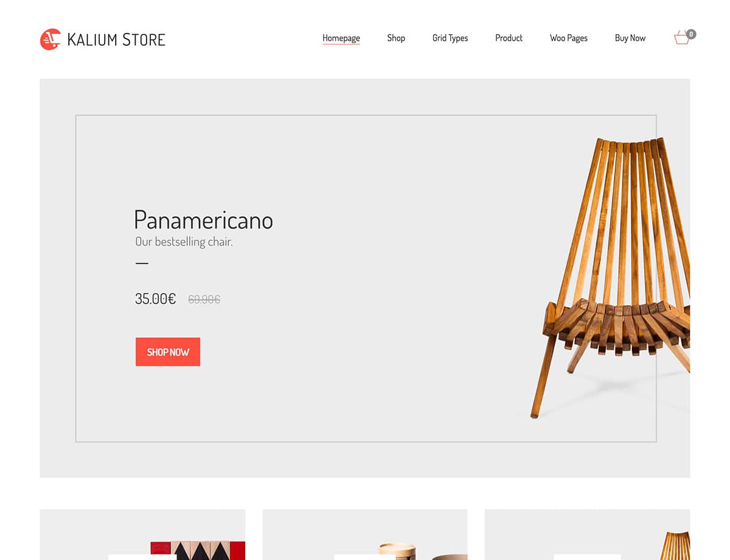Open the shopping basket icon

pyautogui.click(x=682, y=38)
